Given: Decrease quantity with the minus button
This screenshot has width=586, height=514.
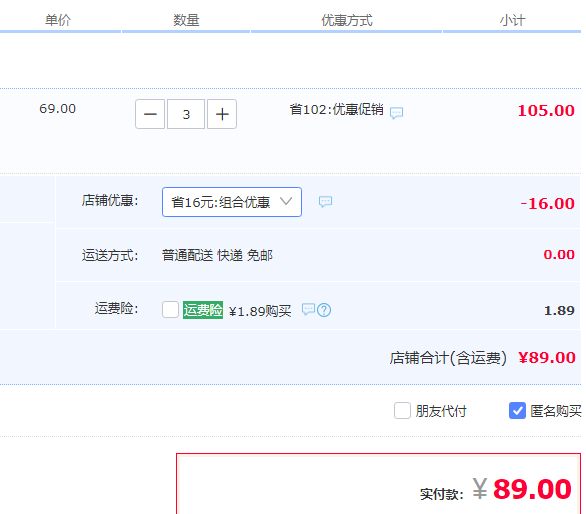Looking at the screenshot, I should 150,114.
